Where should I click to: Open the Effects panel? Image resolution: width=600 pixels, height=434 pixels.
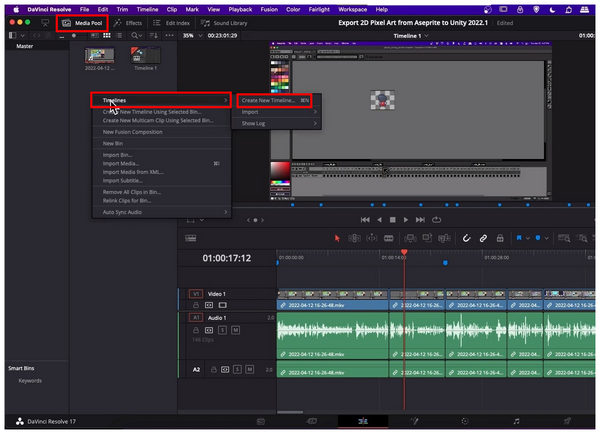[129, 23]
